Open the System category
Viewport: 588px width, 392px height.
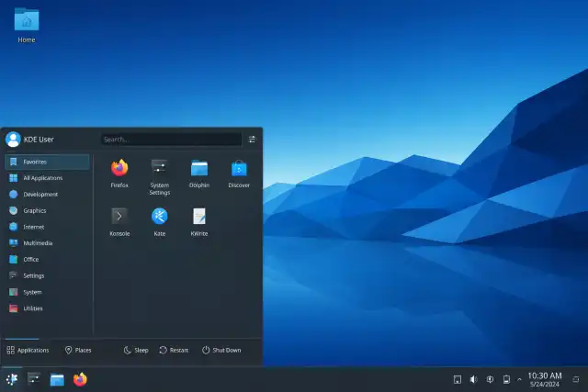(47, 292)
